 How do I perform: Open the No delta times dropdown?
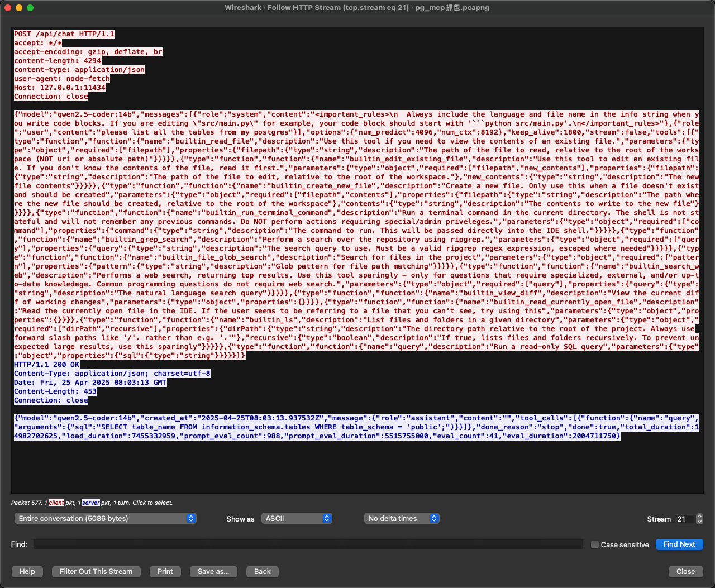pos(402,518)
